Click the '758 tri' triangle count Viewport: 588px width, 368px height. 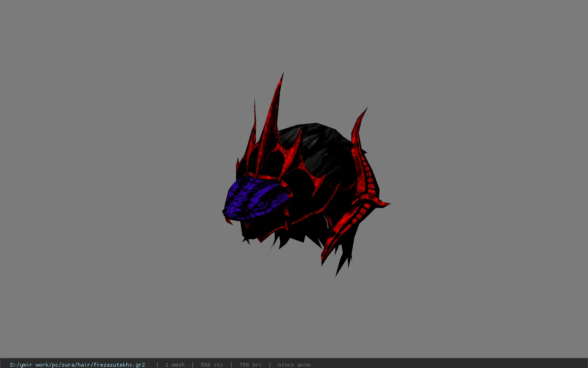point(250,365)
